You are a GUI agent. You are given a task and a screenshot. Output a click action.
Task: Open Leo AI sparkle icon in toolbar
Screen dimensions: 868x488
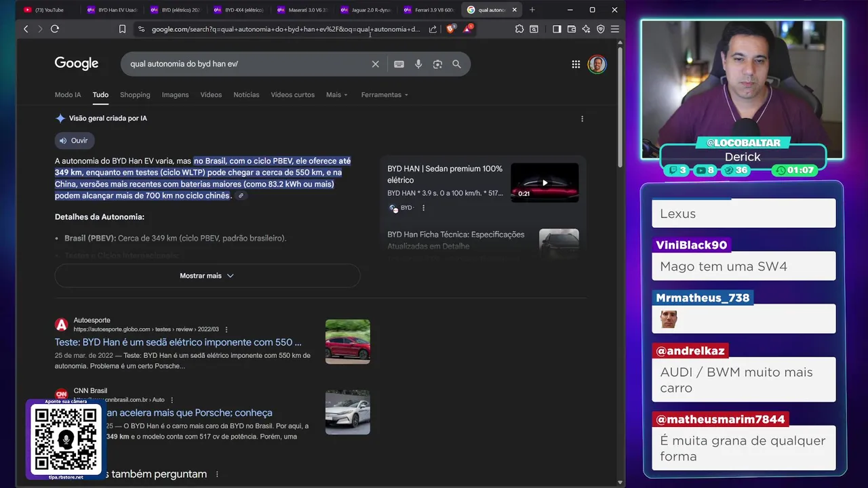point(586,29)
